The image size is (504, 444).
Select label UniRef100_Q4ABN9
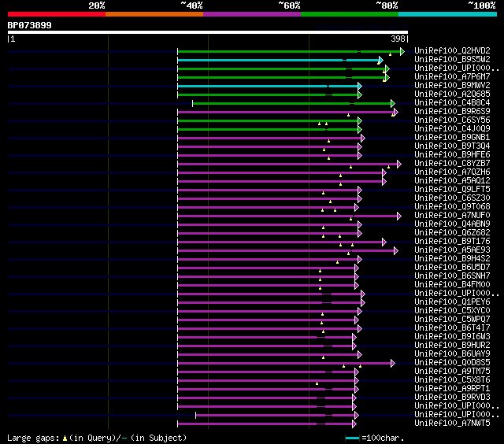point(452,224)
